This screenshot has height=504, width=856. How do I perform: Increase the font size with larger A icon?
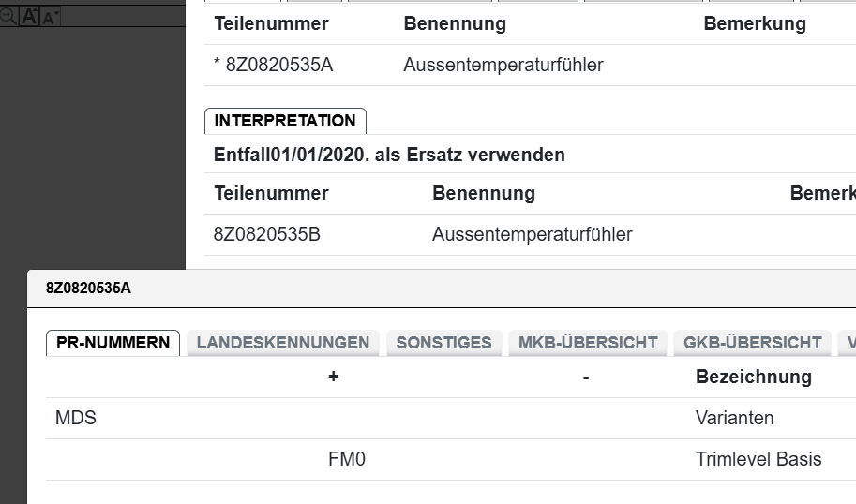(x=30, y=16)
